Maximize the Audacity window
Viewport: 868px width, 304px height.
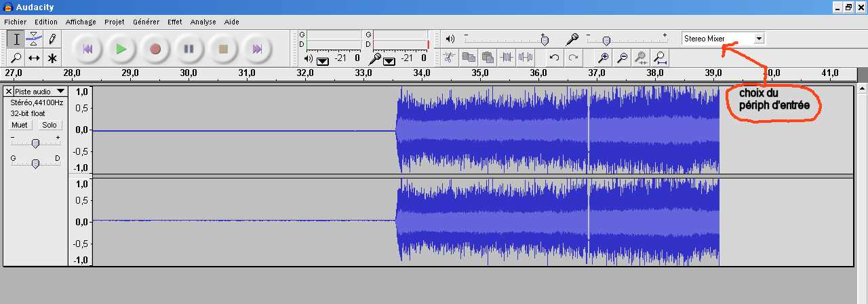tap(848, 7)
